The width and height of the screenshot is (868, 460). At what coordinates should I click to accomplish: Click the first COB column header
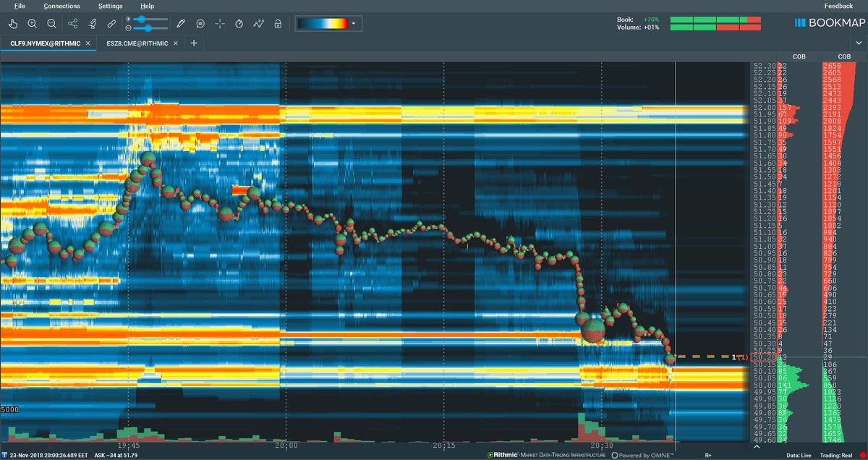798,56
